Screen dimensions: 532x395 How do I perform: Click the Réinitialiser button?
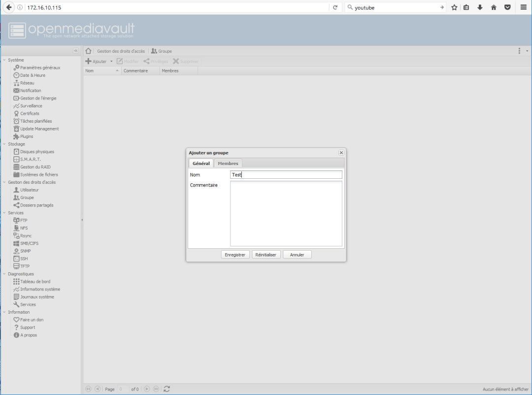[x=266, y=255]
